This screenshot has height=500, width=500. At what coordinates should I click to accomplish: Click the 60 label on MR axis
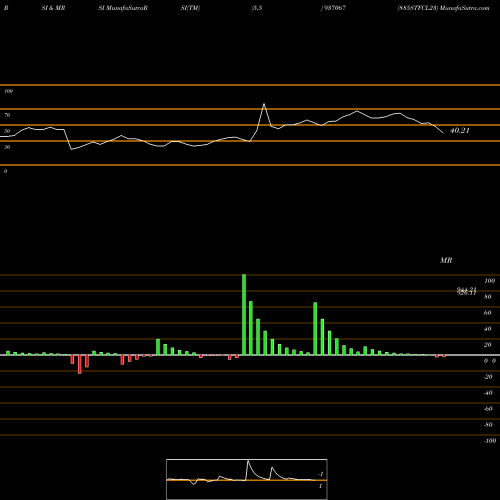(x=488, y=313)
